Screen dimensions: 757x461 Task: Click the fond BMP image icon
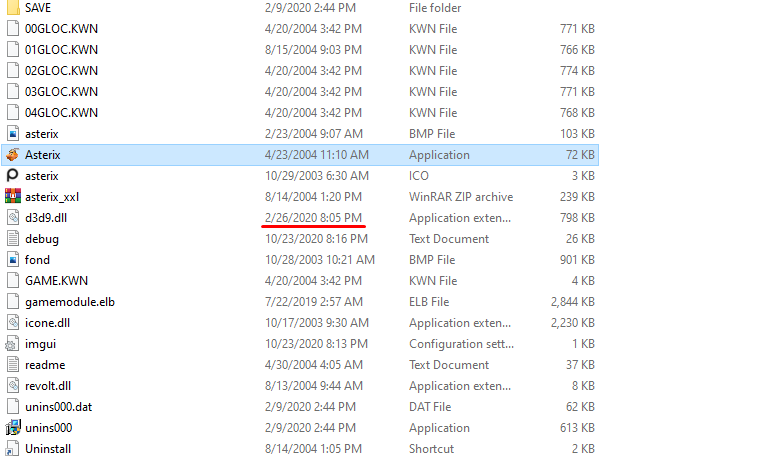pyautogui.click(x=13, y=260)
